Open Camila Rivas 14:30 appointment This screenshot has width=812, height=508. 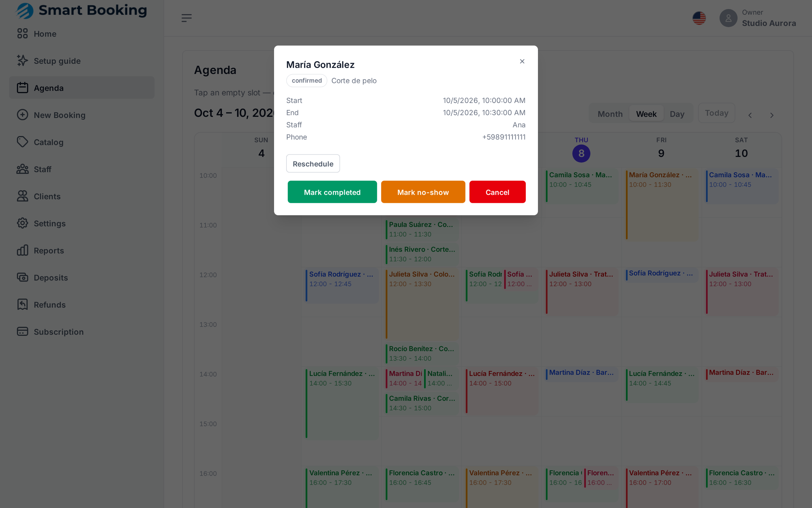(x=422, y=403)
